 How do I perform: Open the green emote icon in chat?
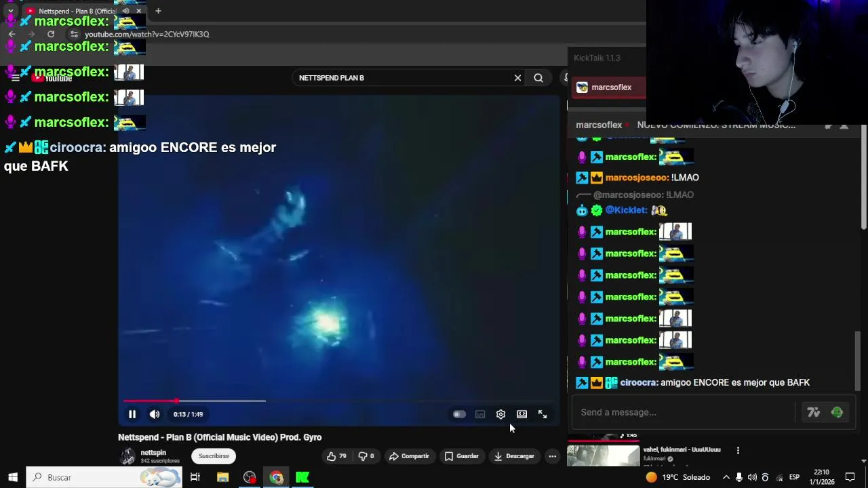[x=837, y=412]
